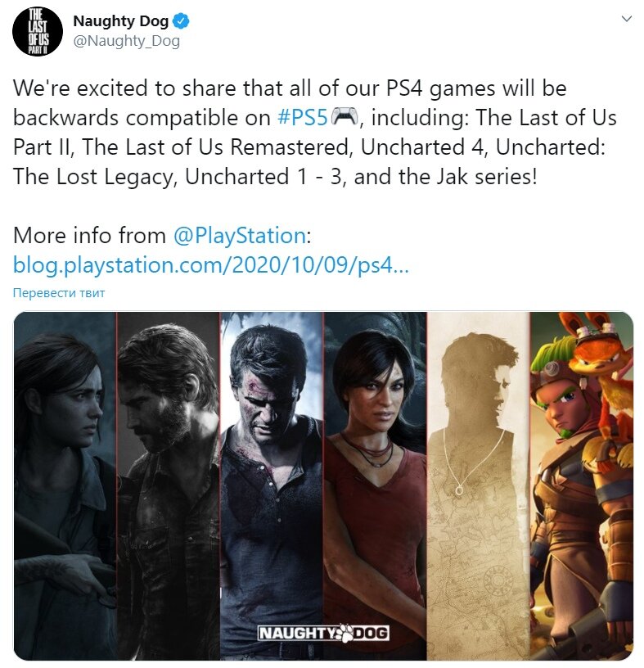Open the Ellie panel of the image
The height and width of the screenshot is (668, 644).
[x=65, y=486]
